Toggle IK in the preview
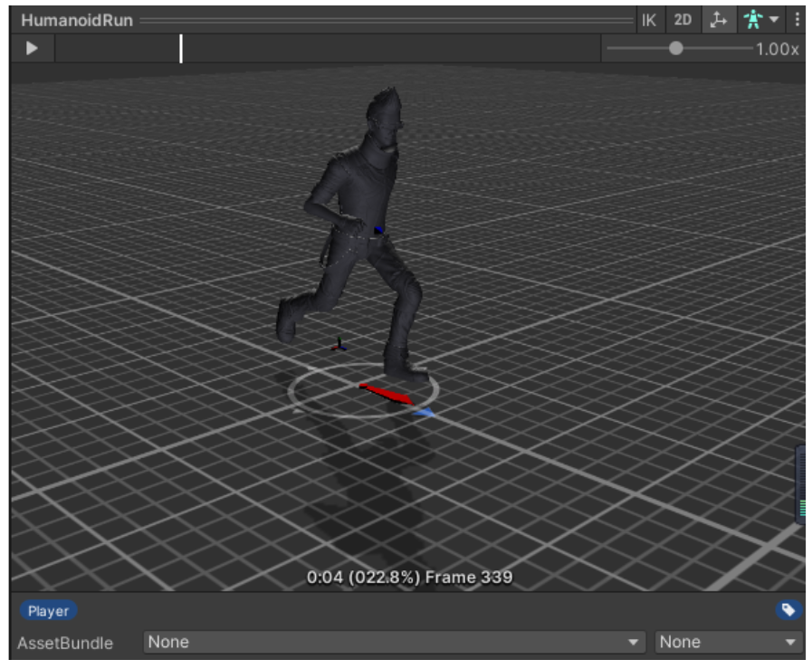Viewport: 812px width, 669px height. tap(649, 20)
